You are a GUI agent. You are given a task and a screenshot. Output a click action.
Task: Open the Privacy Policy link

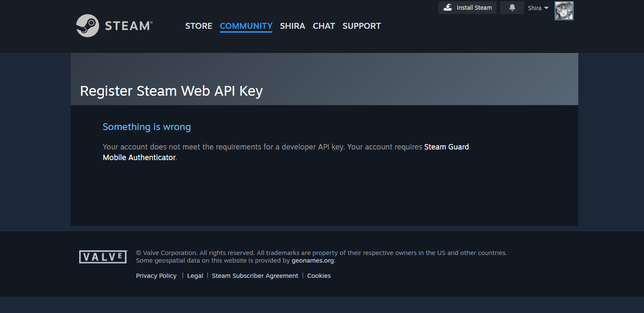point(156,276)
